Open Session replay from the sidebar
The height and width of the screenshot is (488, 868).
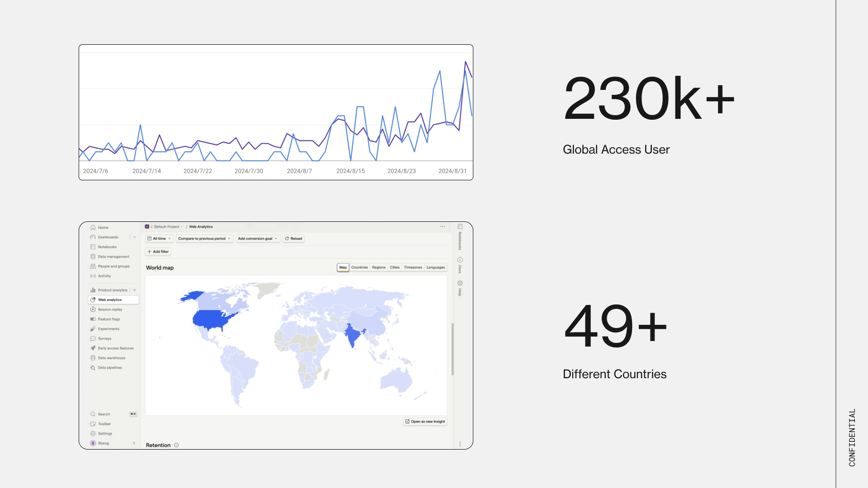click(110, 310)
